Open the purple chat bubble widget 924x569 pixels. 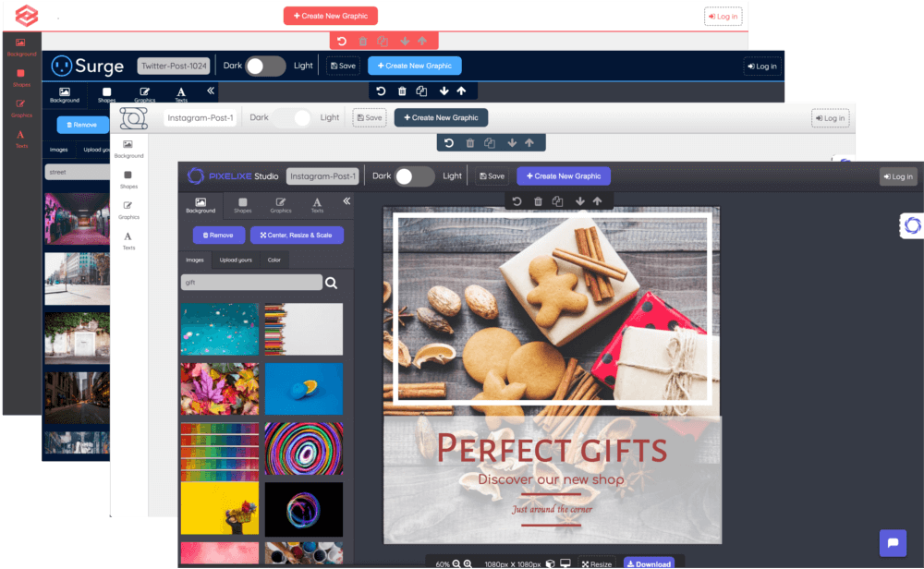(893, 543)
